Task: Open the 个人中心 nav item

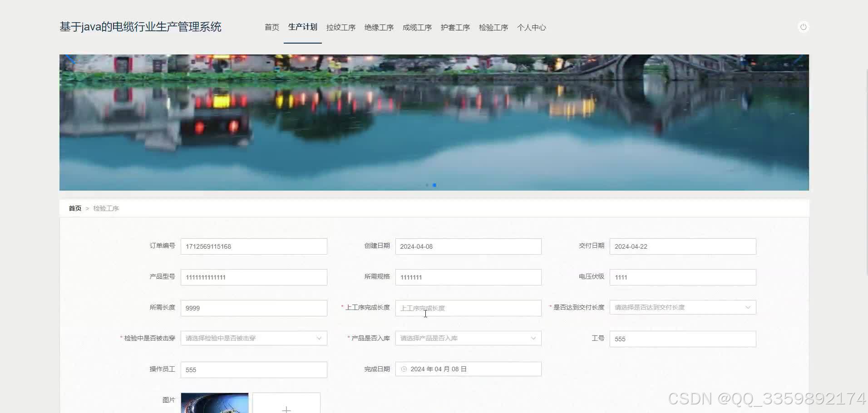Action: click(x=532, y=27)
